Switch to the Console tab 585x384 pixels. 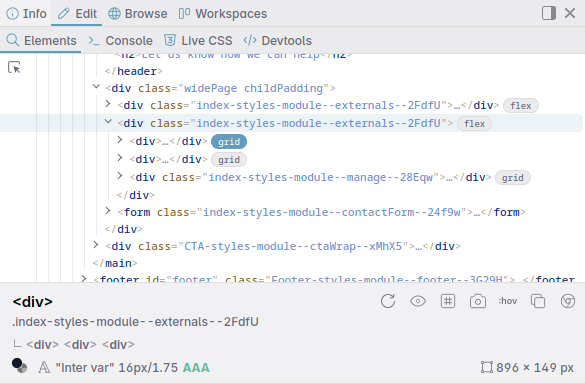tap(120, 40)
